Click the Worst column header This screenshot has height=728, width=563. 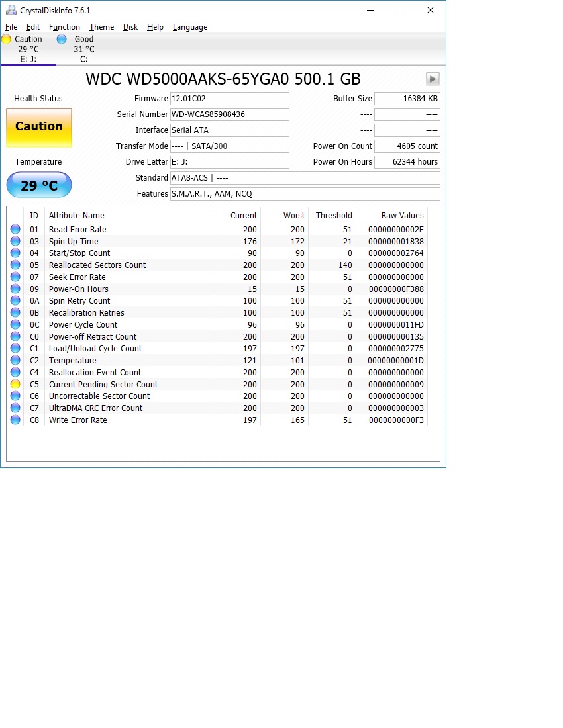[x=294, y=216]
